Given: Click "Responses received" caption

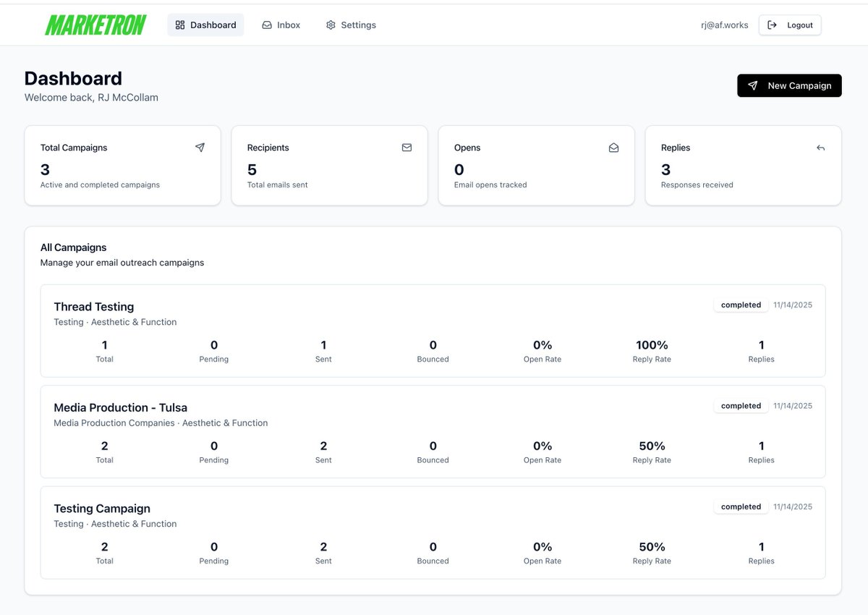Looking at the screenshot, I should 697,184.
